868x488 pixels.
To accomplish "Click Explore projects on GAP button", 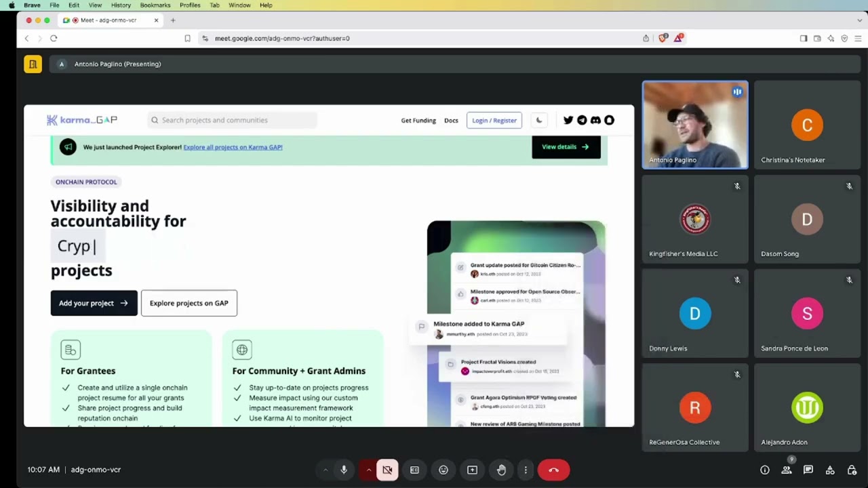I will point(189,303).
